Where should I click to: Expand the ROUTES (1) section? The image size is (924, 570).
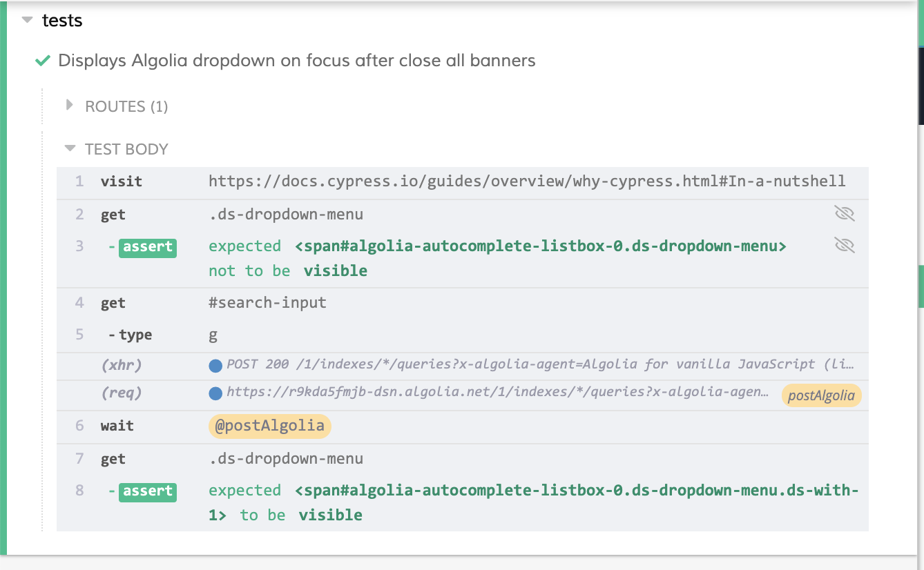pos(69,106)
